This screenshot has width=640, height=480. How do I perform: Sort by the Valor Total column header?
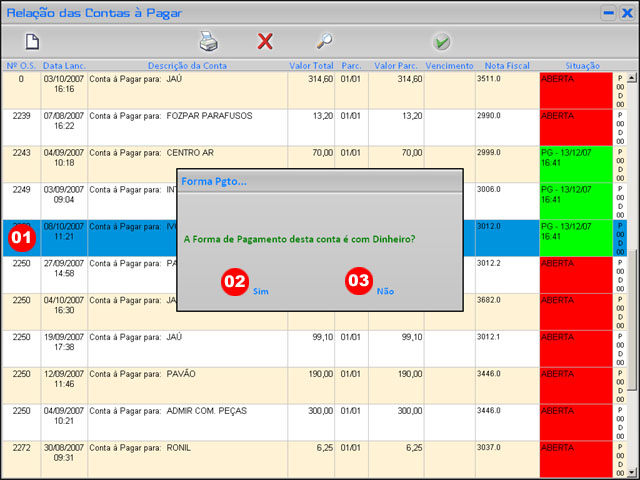pyautogui.click(x=311, y=65)
